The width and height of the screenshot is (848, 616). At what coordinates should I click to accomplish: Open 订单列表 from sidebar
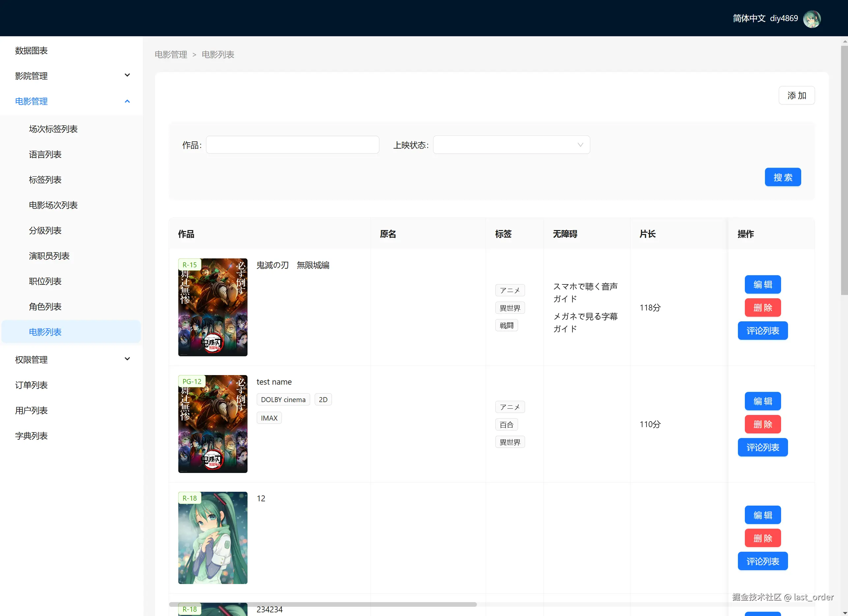[x=31, y=385]
